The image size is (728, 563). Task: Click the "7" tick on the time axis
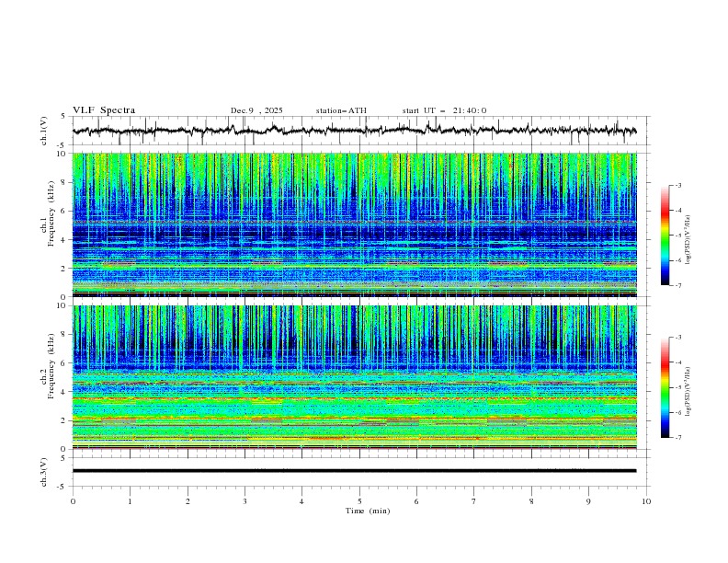474,501
